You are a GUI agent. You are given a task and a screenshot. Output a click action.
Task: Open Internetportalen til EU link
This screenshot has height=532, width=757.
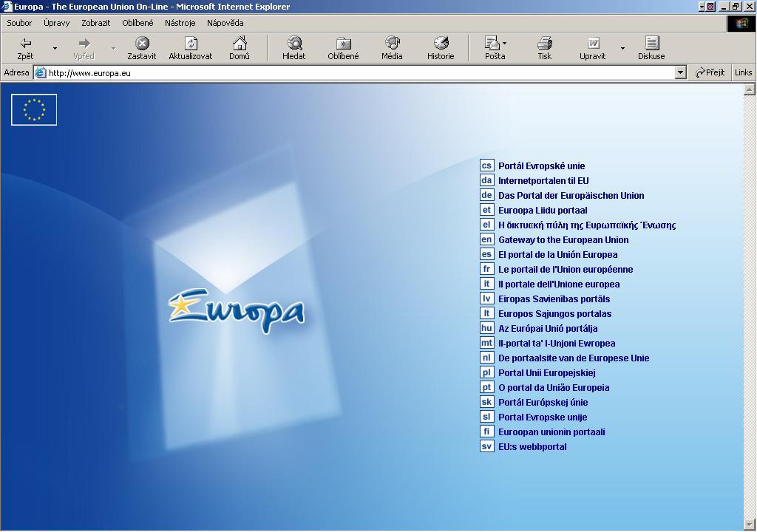[543, 180]
